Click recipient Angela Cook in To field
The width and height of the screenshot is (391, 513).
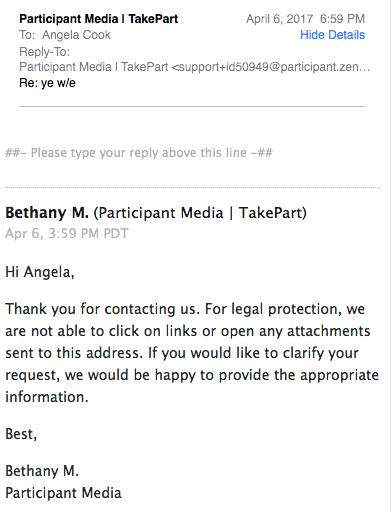tap(76, 35)
